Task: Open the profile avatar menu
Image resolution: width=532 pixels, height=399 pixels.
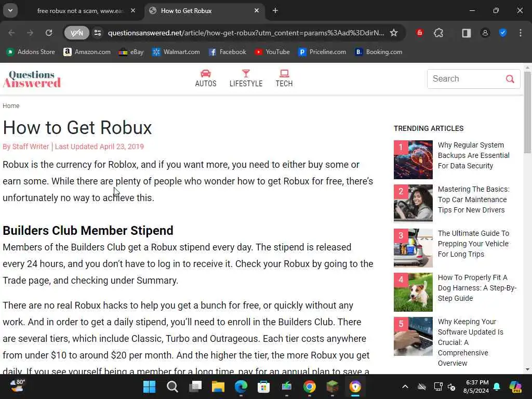Action: point(485,33)
